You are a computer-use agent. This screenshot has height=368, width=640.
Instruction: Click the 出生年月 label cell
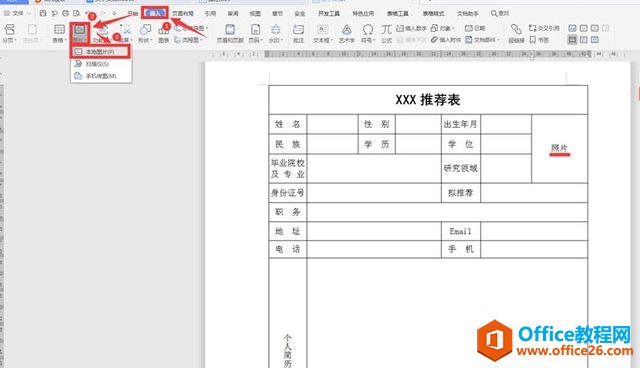click(x=460, y=124)
